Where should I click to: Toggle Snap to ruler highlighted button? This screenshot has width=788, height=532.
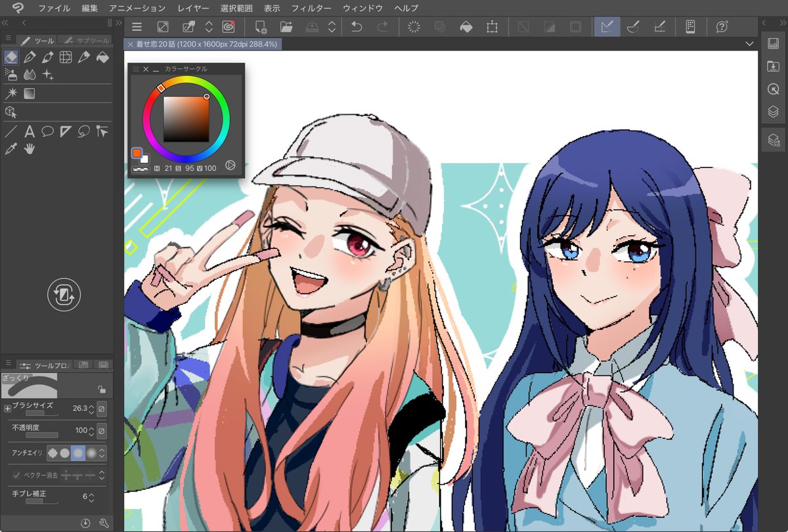607,27
